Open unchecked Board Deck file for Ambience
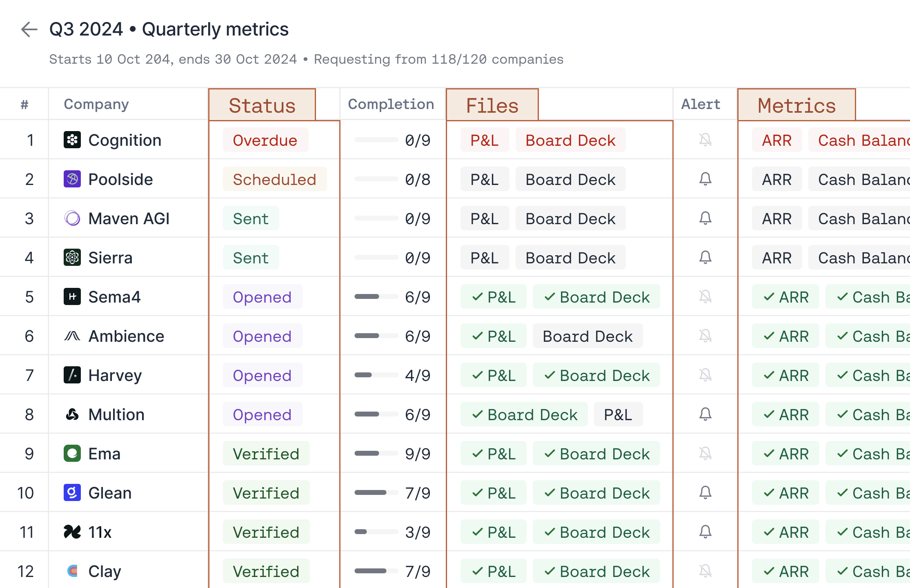910x588 pixels. point(587,336)
